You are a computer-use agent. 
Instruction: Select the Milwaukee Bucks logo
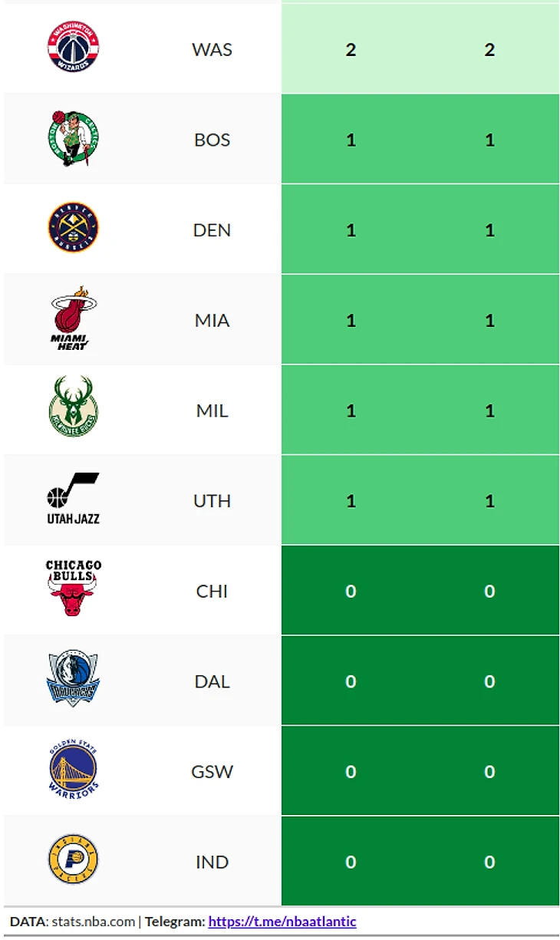(73, 408)
